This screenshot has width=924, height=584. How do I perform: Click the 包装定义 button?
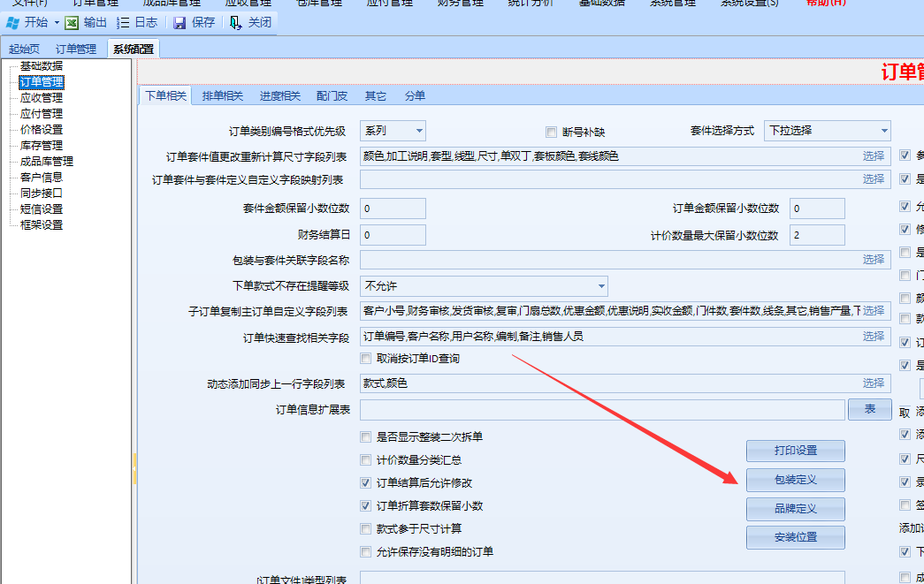(795, 480)
